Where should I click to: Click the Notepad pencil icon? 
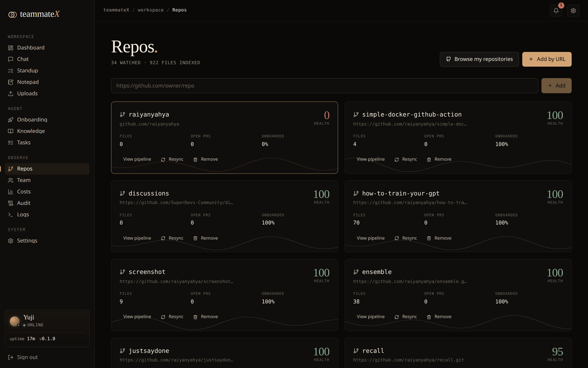pos(10,82)
